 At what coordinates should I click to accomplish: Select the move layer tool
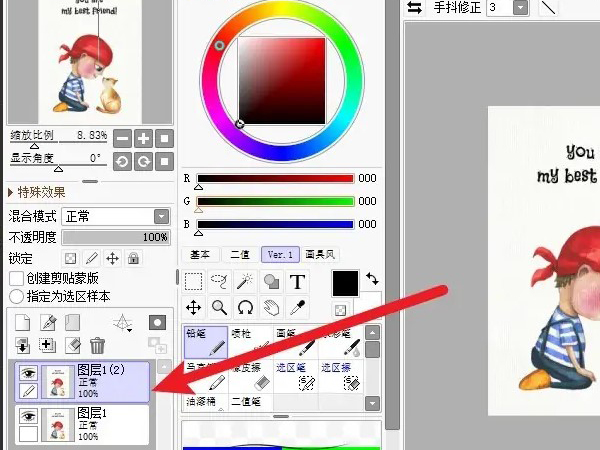(194, 308)
